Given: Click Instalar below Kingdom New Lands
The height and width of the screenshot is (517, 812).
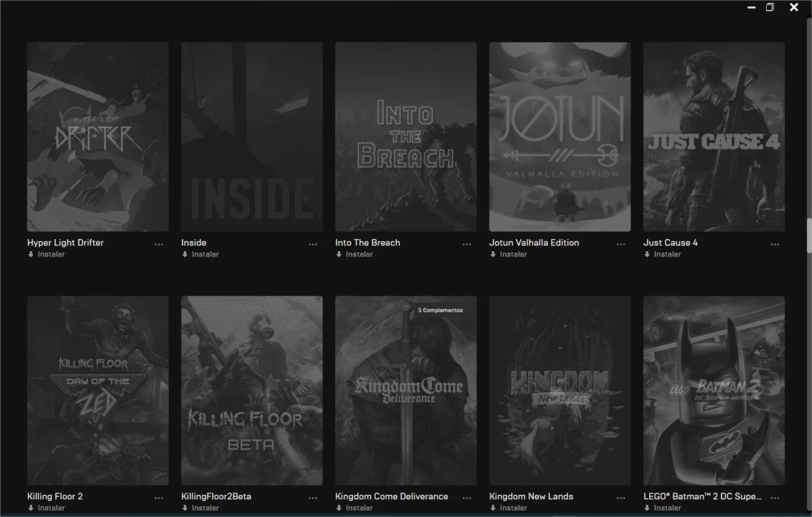Looking at the screenshot, I should [508, 508].
